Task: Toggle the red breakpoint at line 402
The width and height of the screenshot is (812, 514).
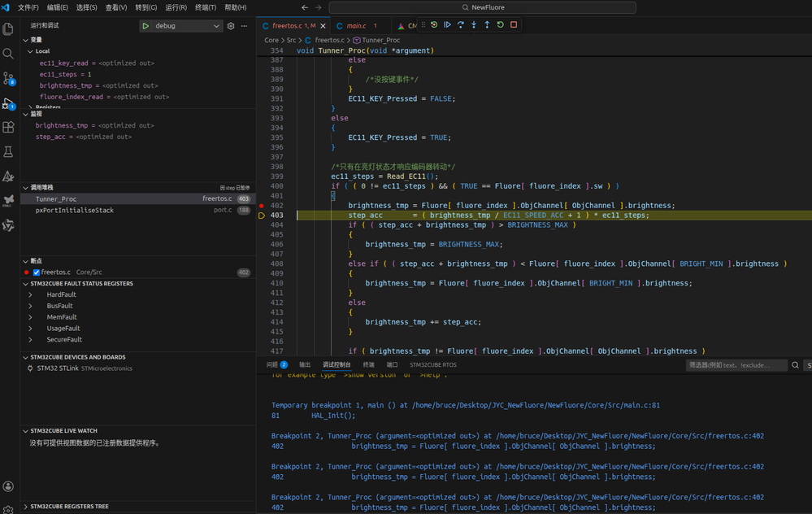Action: (262, 206)
